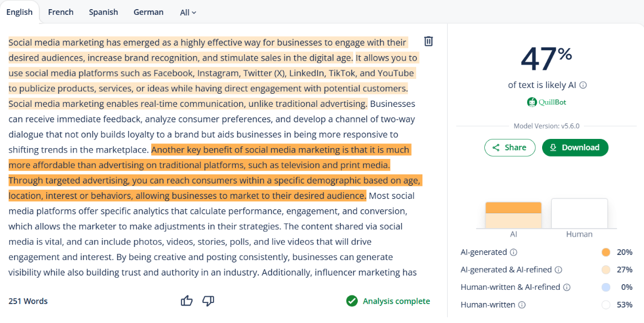
Task: Click the AI bar in the chart
Action: pyautogui.click(x=513, y=215)
